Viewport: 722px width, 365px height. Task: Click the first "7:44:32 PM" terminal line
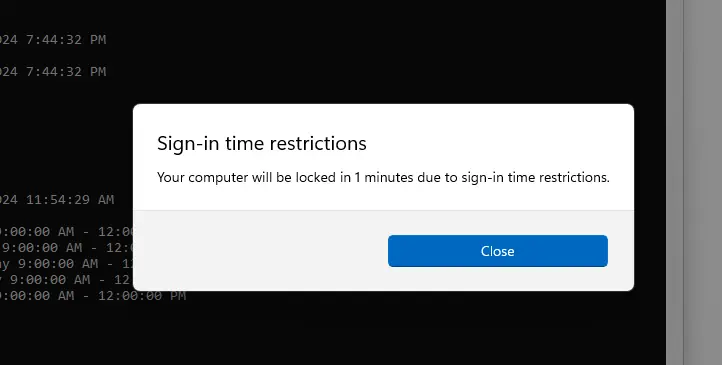point(53,40)
